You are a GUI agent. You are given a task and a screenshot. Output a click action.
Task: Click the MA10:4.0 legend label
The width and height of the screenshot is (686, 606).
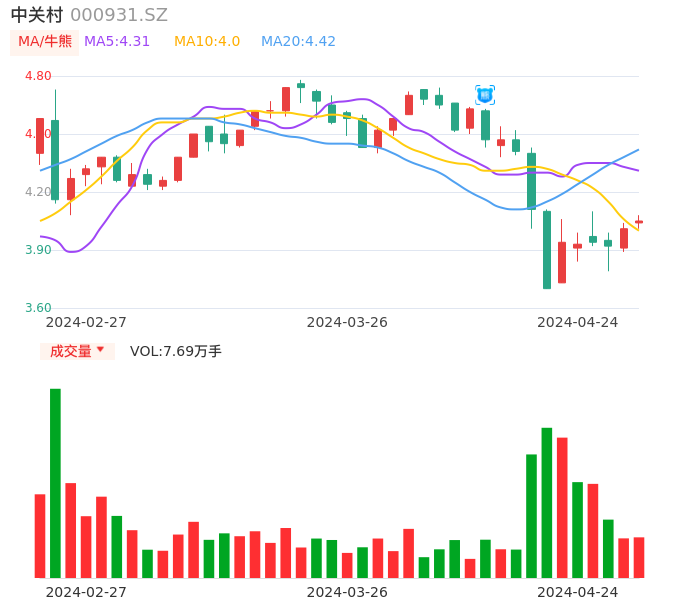(x=207, y=42)
